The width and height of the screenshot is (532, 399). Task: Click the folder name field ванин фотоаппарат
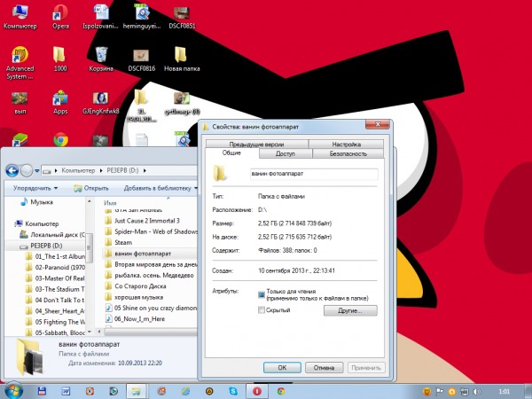tap(314, 174)
